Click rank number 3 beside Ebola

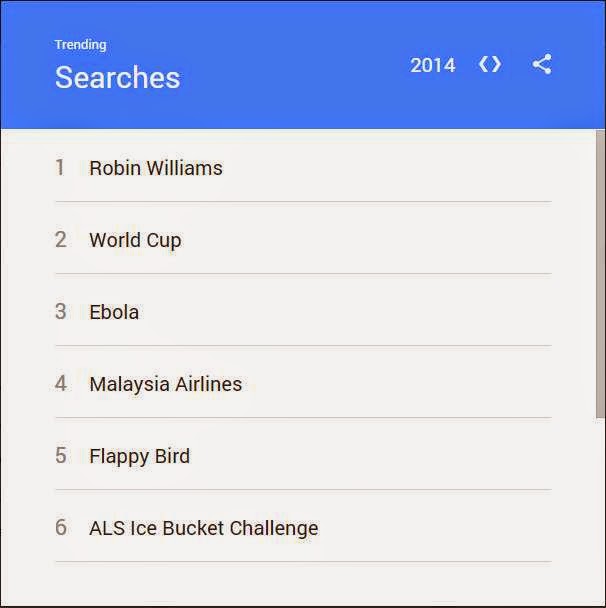point(60,312)
